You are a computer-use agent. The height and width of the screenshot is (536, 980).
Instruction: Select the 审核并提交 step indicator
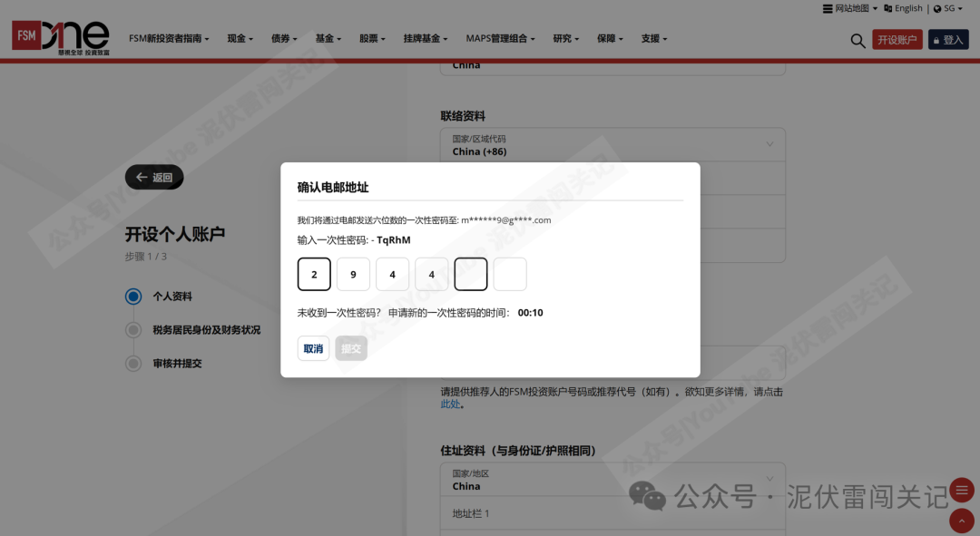[132, 364]
